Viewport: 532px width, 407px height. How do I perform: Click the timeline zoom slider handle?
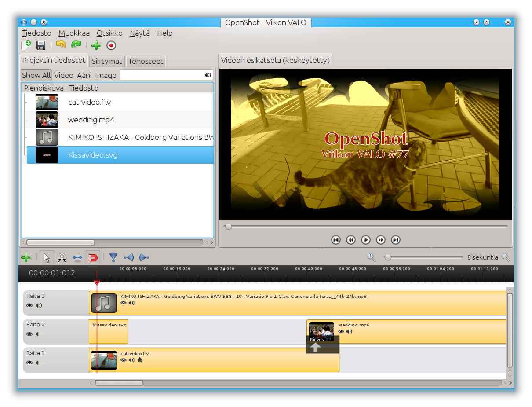(x=388, y=257)
